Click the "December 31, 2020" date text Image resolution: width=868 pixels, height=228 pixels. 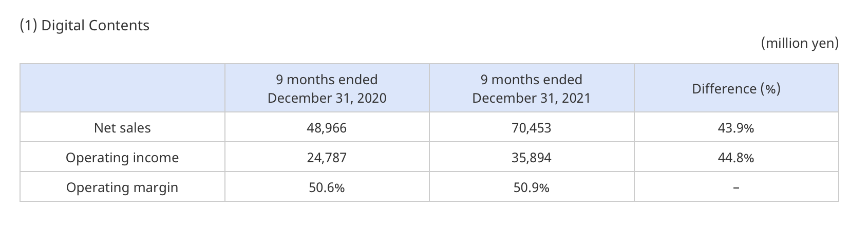click(x=327, y=98)
